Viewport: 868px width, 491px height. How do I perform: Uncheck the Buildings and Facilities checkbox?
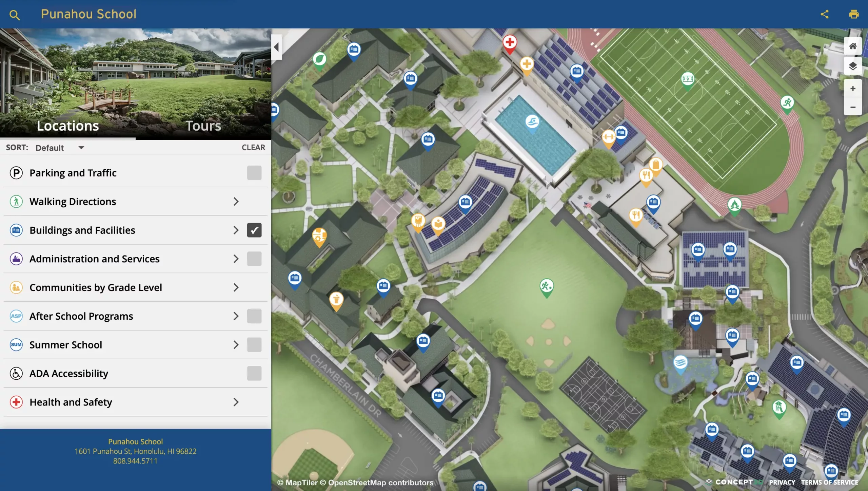point(254,230)
